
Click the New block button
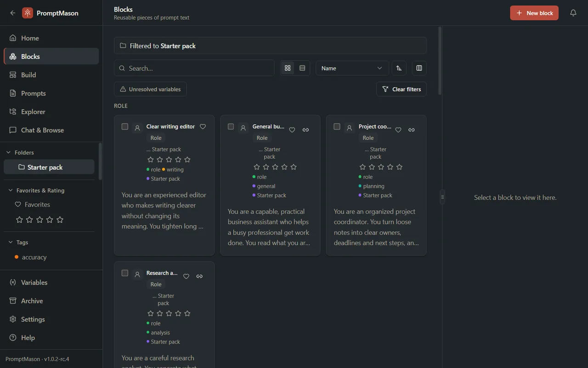534,13
